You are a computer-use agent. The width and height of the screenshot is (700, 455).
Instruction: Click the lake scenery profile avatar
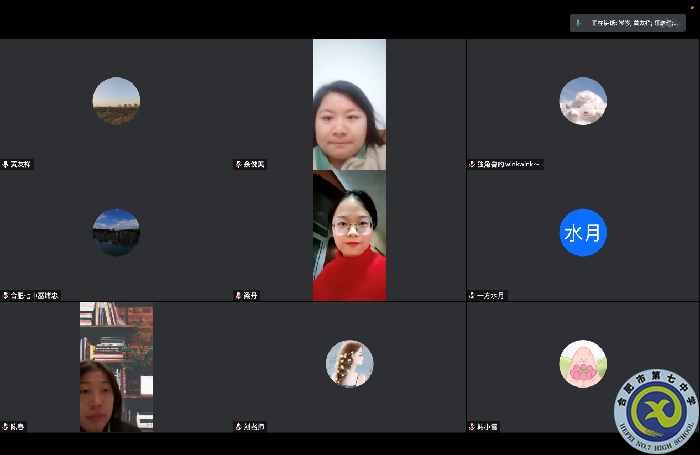(x=116, y=233)
